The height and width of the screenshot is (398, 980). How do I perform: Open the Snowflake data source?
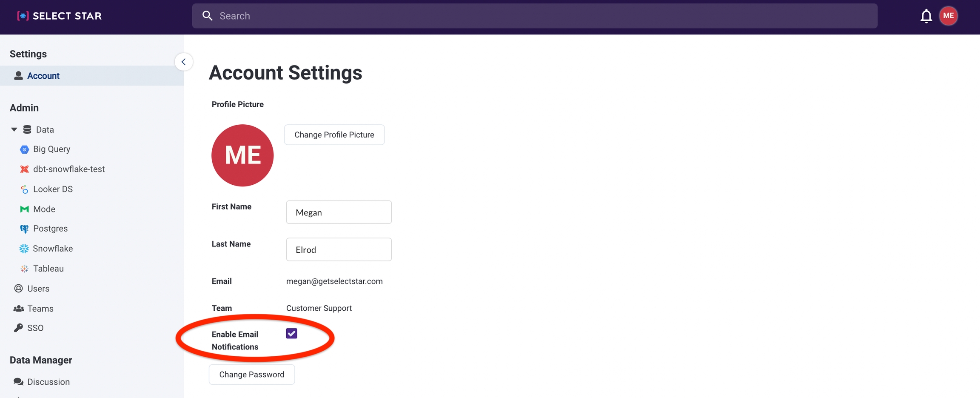coord(53,249)
